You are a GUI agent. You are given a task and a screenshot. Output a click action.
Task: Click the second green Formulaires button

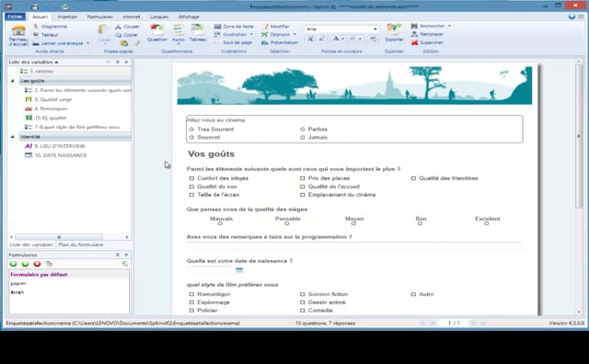[x=25, y=264]
